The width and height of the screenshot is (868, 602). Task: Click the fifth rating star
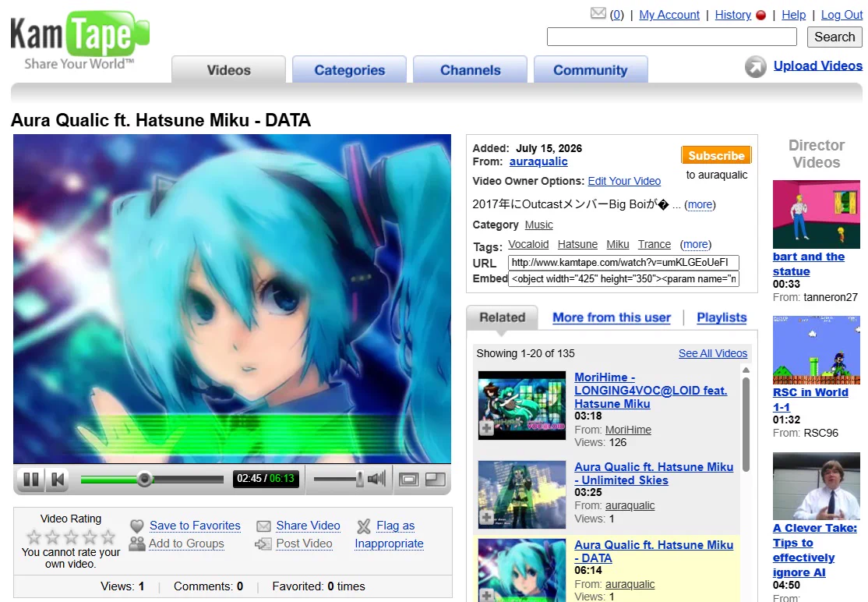[108, 536]
